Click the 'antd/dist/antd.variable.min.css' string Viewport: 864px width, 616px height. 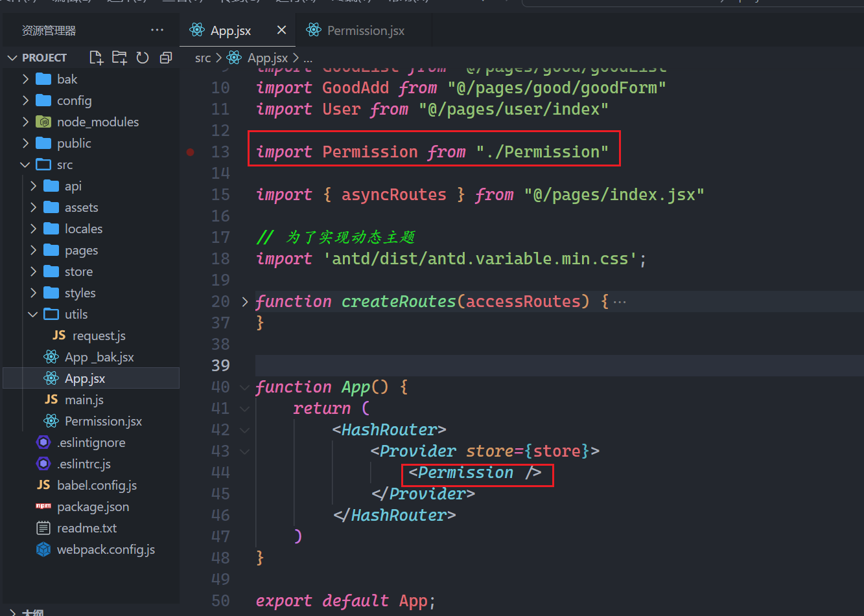(480, 259)
